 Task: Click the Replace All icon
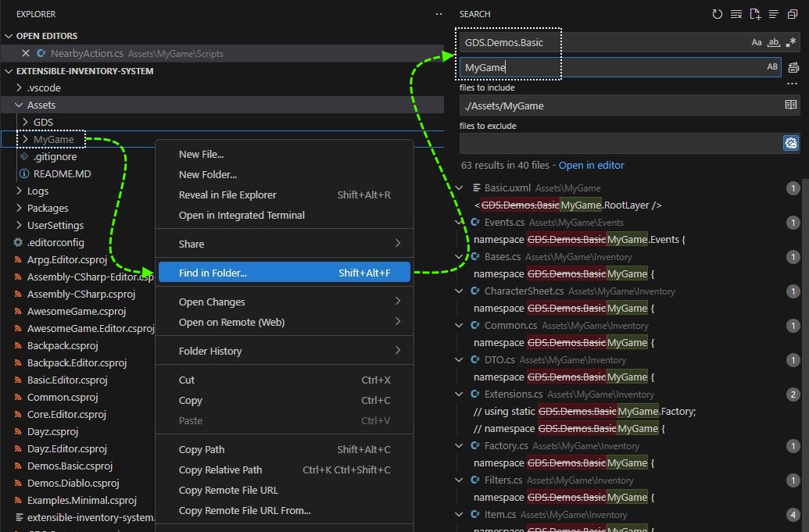(793, 68)
